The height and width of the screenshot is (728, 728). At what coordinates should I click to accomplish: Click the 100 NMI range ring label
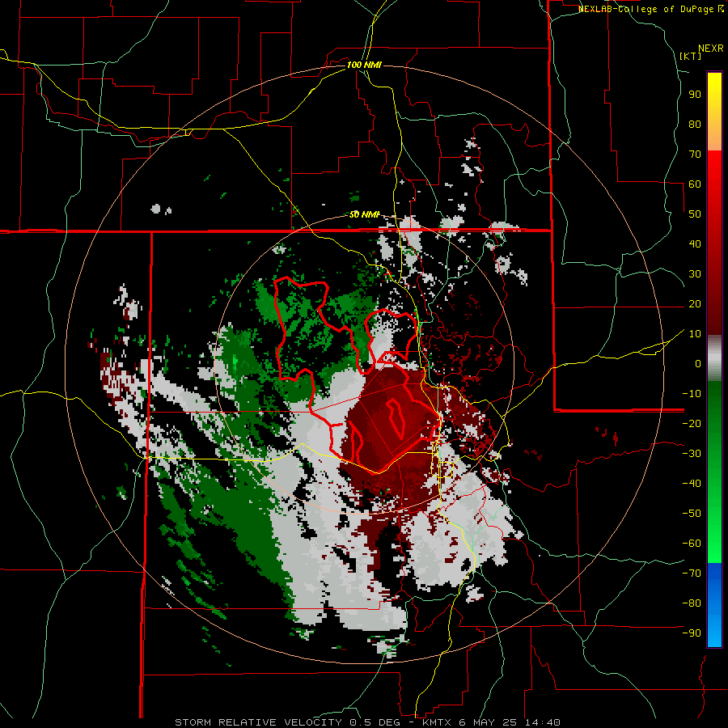[x=364, y=65]
